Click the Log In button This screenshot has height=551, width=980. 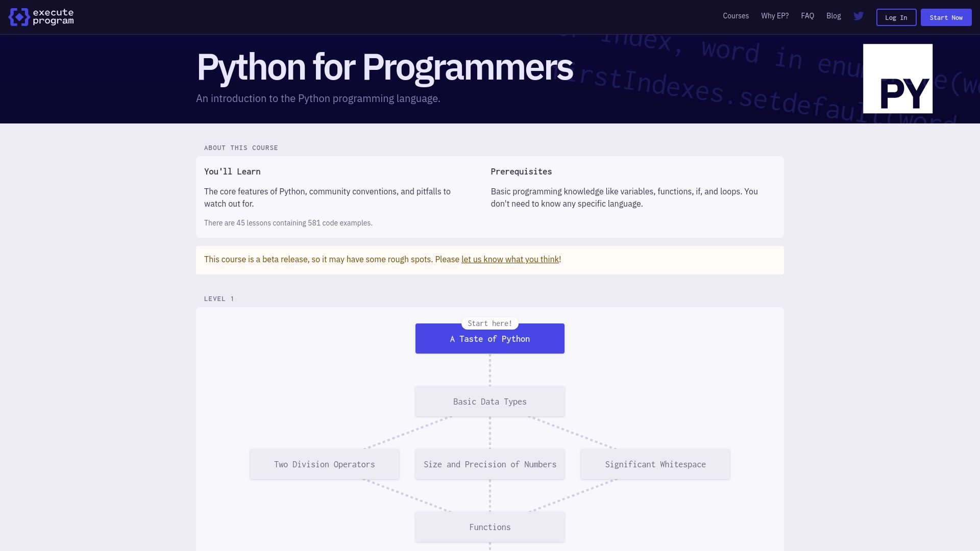(896, 17)
